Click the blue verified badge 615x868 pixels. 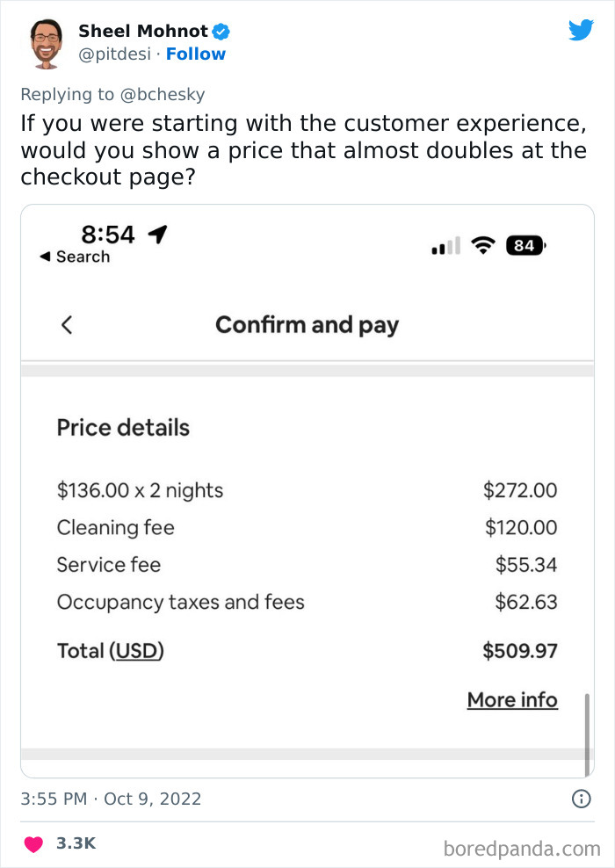(x=222, y=32)
